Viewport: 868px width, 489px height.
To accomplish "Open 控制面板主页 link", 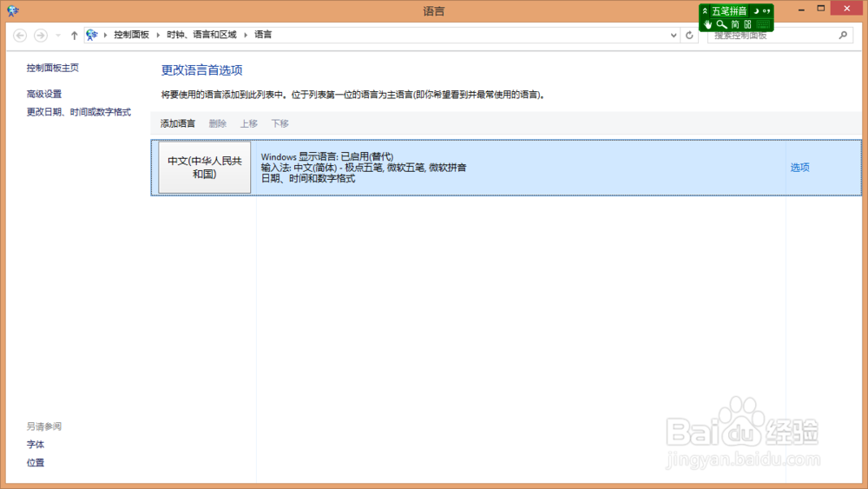I will click(x=53, y=68).
